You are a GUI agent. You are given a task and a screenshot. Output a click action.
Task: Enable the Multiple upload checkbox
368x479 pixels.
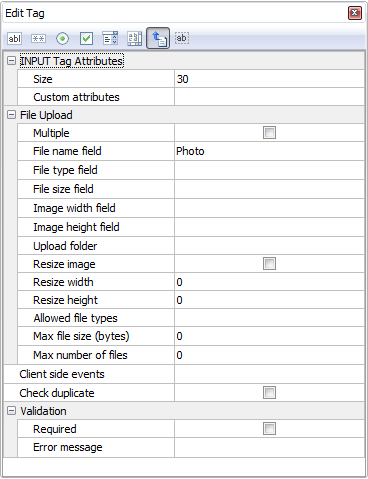(269, 133)
